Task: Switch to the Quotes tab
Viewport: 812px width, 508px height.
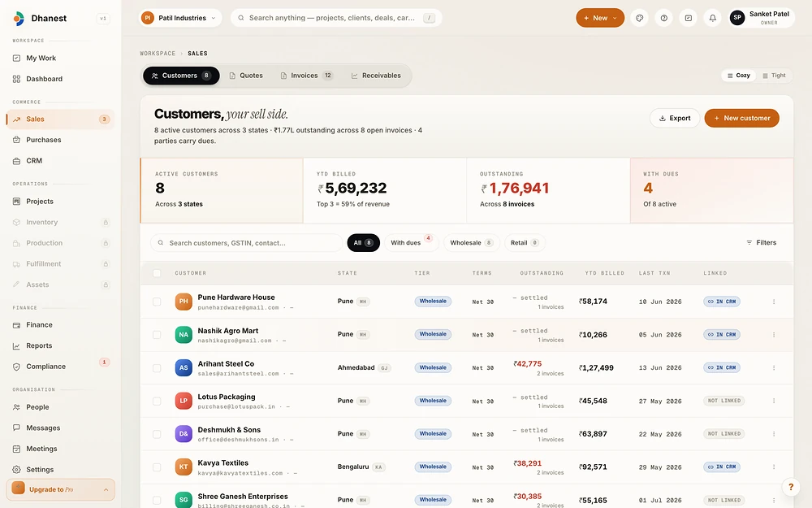Action: click(x=246, y=76)
